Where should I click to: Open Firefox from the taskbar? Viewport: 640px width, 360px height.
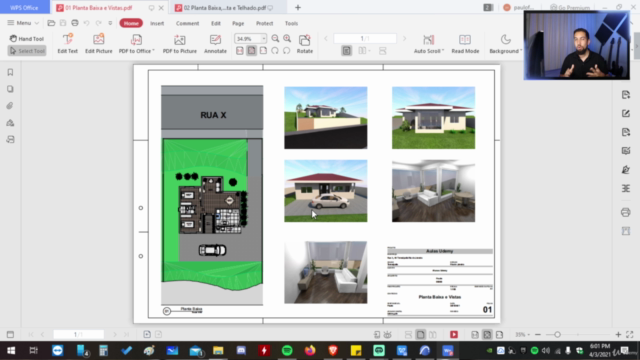click(x=310, y=351)
